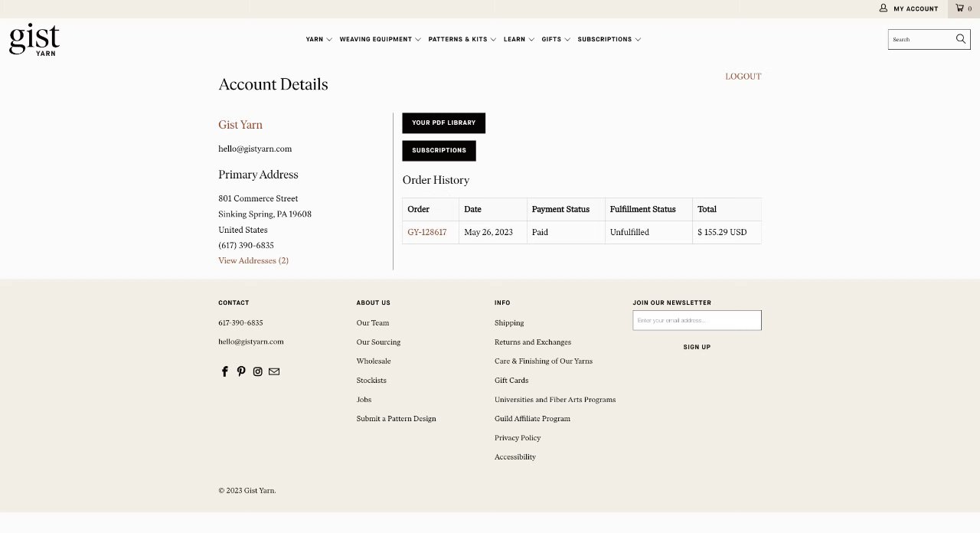This screenshot has width=980, height=533.
Task: Open the Pinterest icon in footer
Action: click(241, 371)
